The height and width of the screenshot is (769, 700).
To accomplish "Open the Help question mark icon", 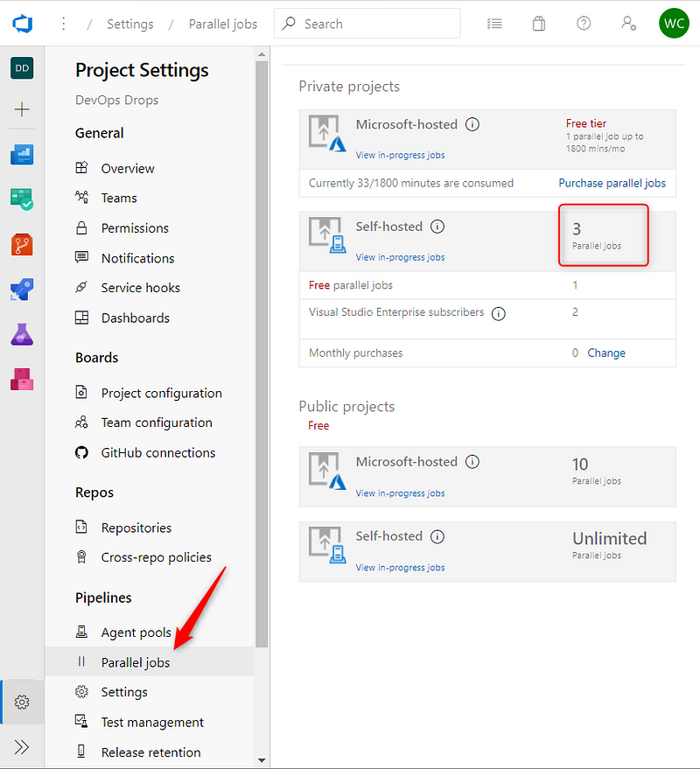I will tap(584, 24).
